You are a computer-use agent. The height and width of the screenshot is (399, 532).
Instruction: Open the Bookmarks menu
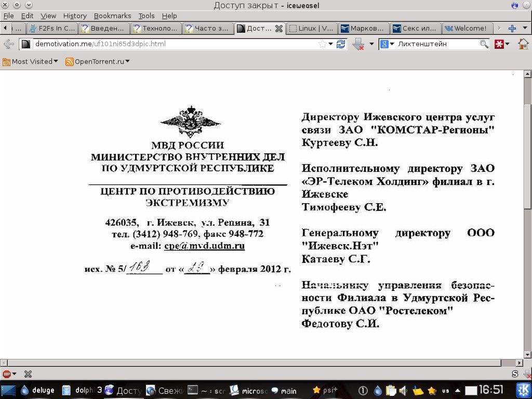point(112,16)
